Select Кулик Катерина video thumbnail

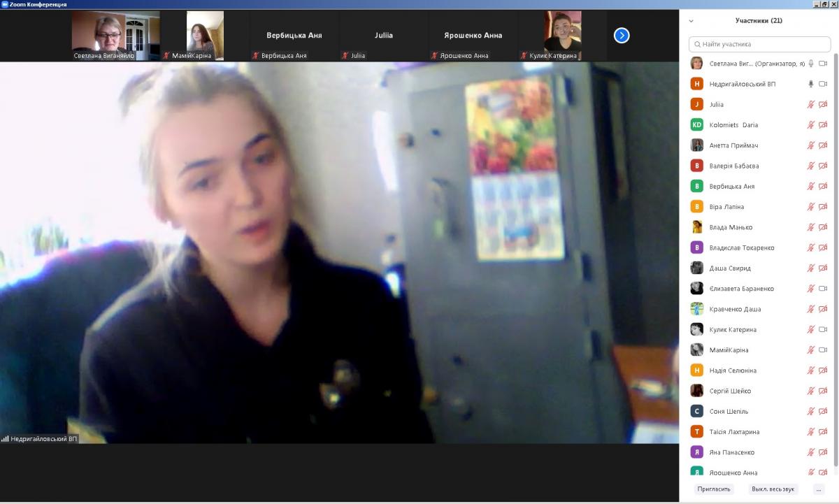562,36
